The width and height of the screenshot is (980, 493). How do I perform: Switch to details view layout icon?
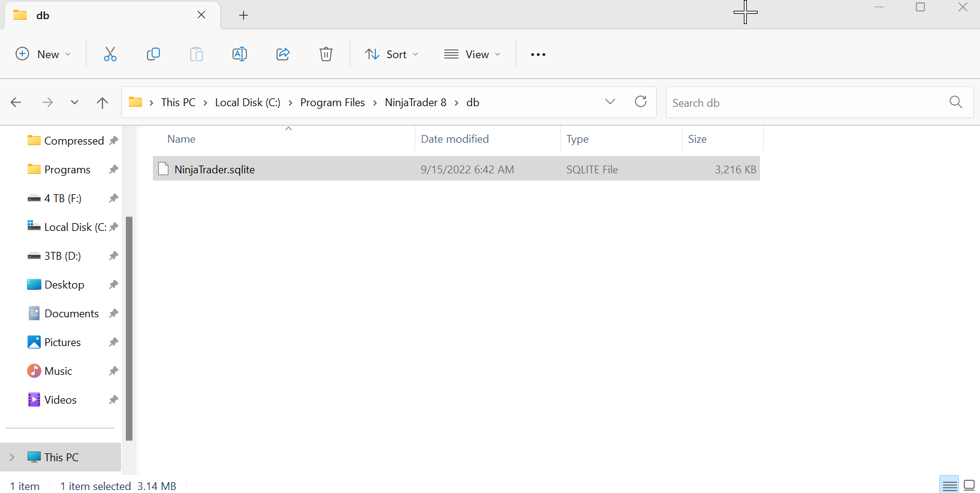(x=950, y=485)
